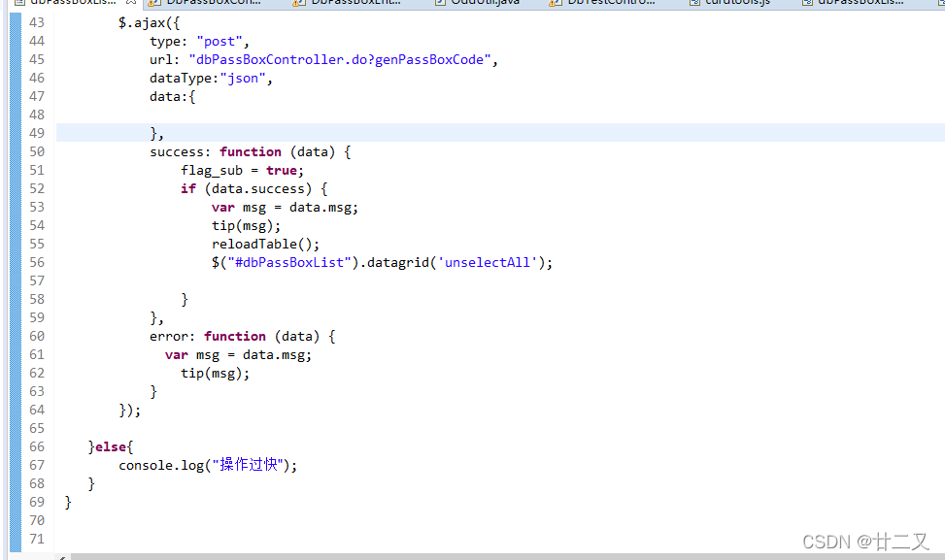Viewport: 945px width, 560px height.
Task: Click the tip(msg); call on line 54
Action: point(246,226)
